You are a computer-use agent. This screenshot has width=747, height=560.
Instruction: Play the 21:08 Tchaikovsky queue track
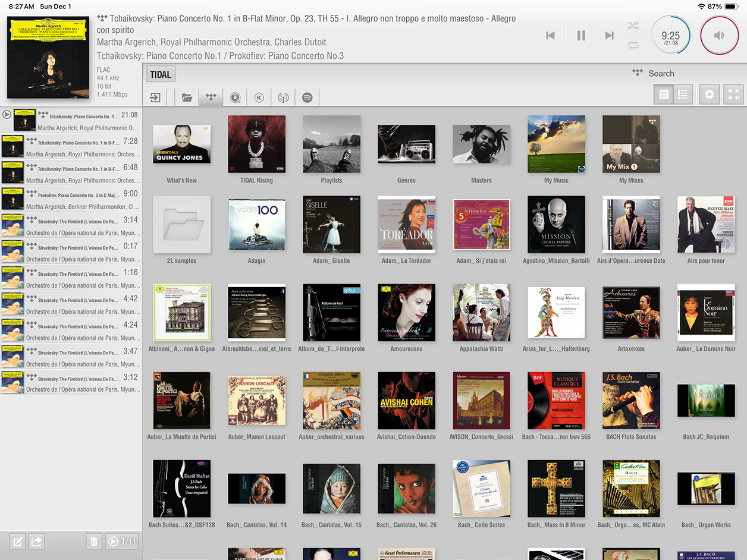71,121
